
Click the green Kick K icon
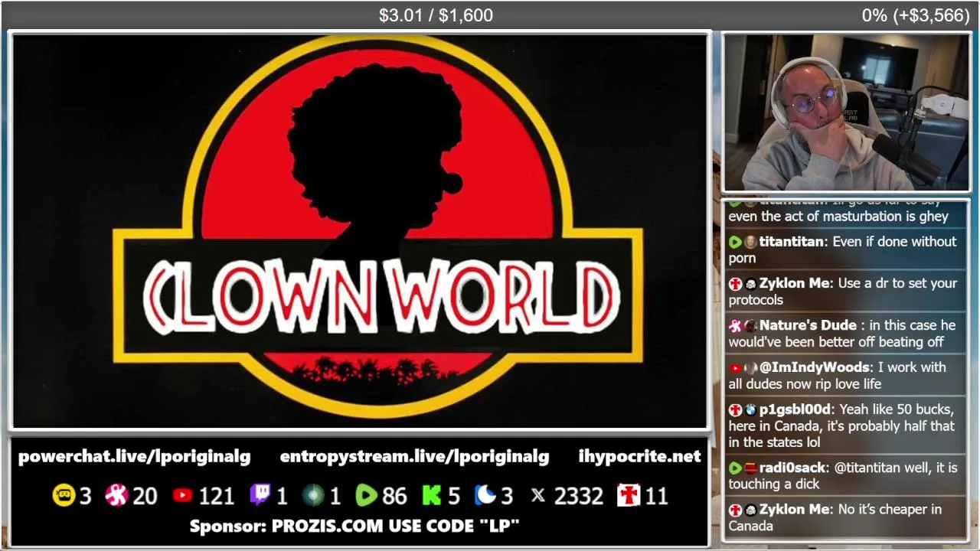[432, 496]
